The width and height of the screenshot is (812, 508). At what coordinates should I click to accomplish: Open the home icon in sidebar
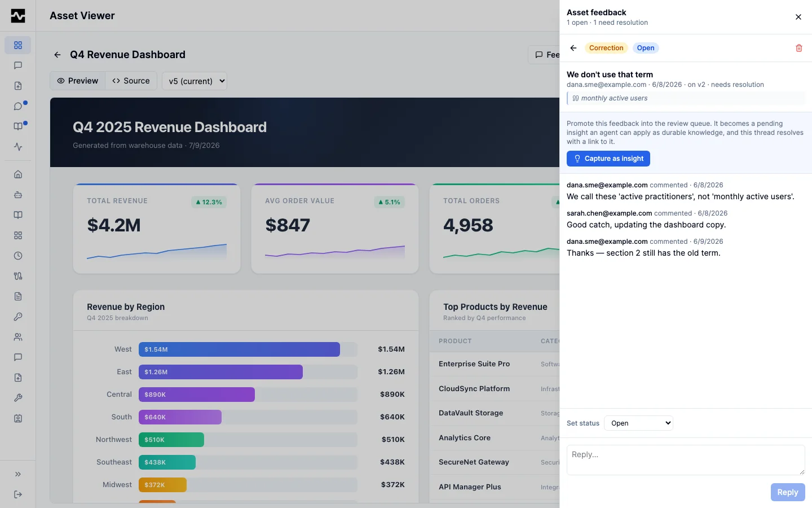click(x=18, y=174)
